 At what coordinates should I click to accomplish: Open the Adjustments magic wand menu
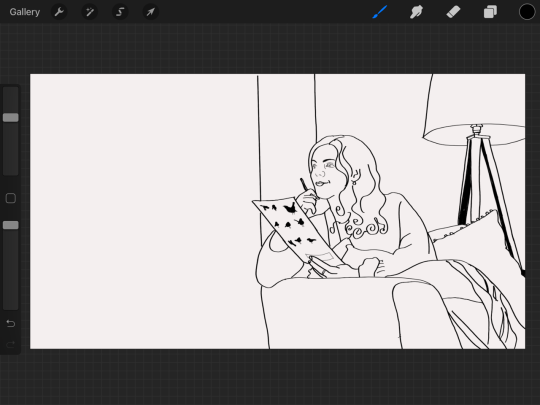pyautogui.click(x=90, y=12)
